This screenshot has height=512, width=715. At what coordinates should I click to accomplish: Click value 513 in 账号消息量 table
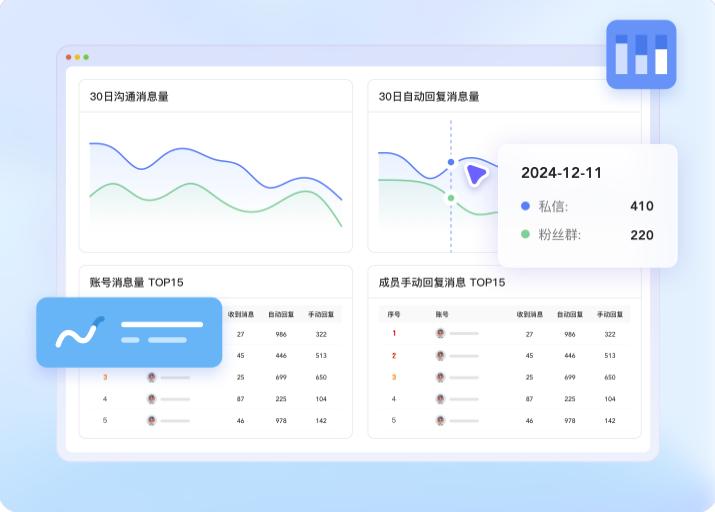[x=321, y=356]
